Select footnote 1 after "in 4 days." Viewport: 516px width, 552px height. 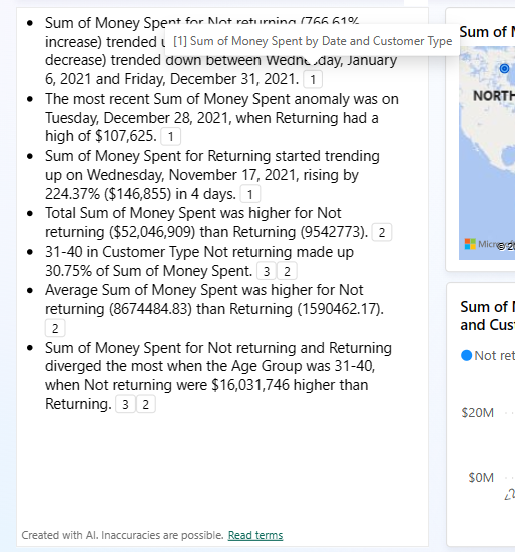point(250,194)
